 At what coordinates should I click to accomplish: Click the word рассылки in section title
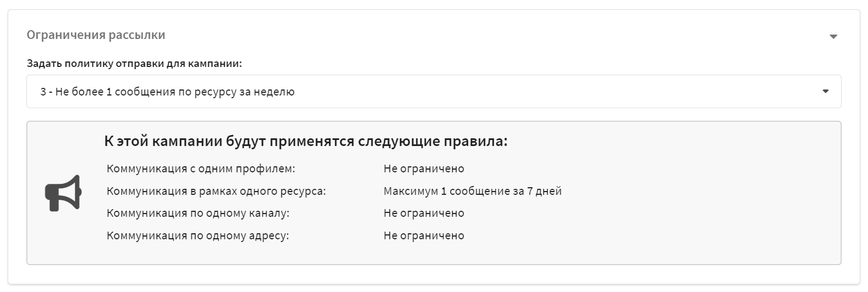point(137,35)
